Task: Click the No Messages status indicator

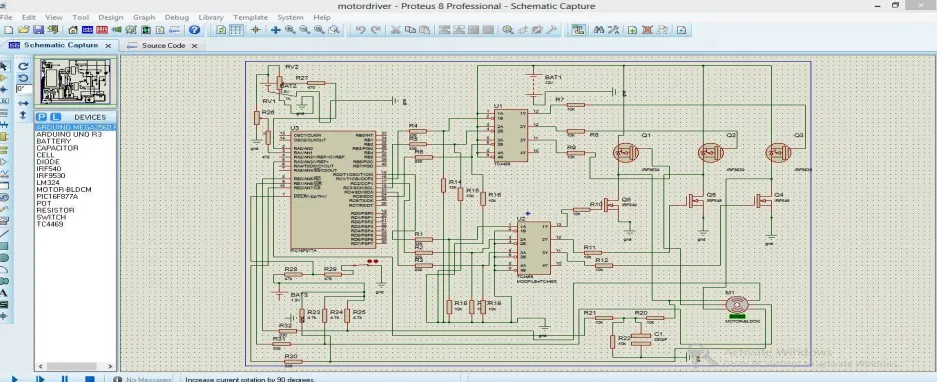Action: point(143,379)
